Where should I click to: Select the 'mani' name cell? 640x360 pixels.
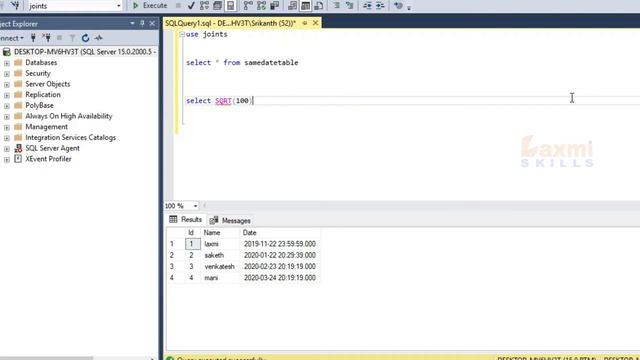[x=220, y=278]
